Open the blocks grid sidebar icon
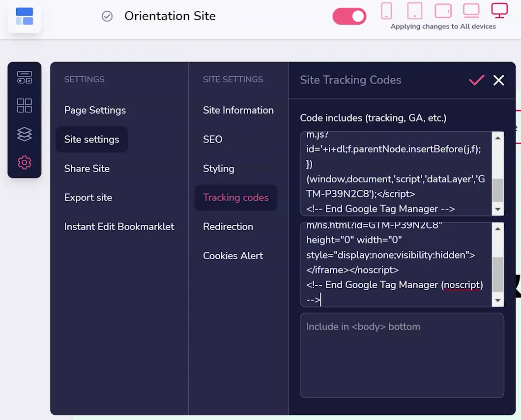This screenshot has height=420, width=521. [25, 105]
